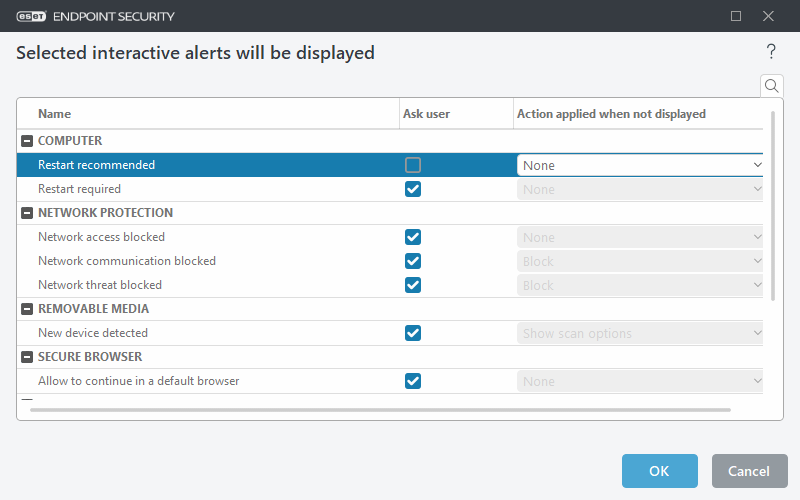800x500 pixels.
Task: Uncheck Ask user for Network communication blocked
Action: (413, 261)
